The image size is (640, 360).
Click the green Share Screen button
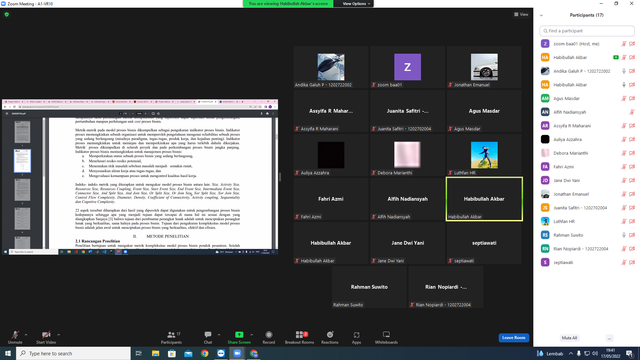239,337
